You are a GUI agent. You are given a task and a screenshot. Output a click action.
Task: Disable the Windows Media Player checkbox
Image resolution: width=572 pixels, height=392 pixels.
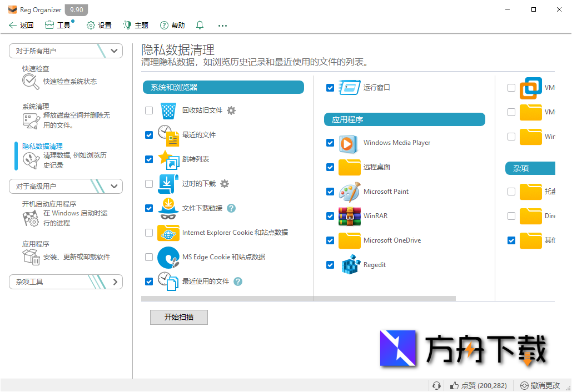coord(330,143)
